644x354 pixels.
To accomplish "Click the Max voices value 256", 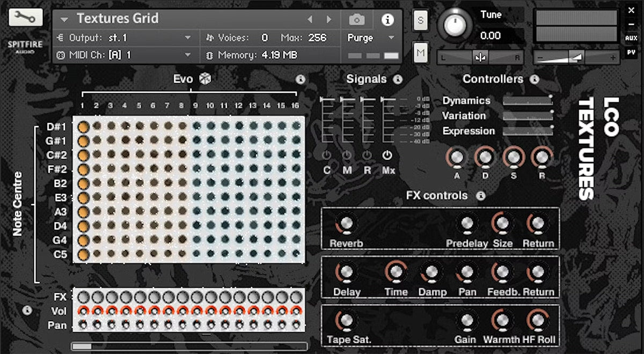I will tap(317, 38).
